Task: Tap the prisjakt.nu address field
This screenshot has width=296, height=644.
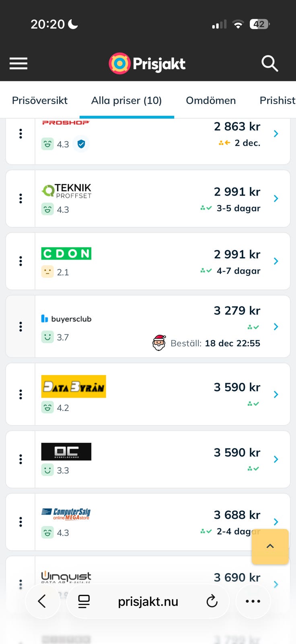Action: click(x=148, y=601)
